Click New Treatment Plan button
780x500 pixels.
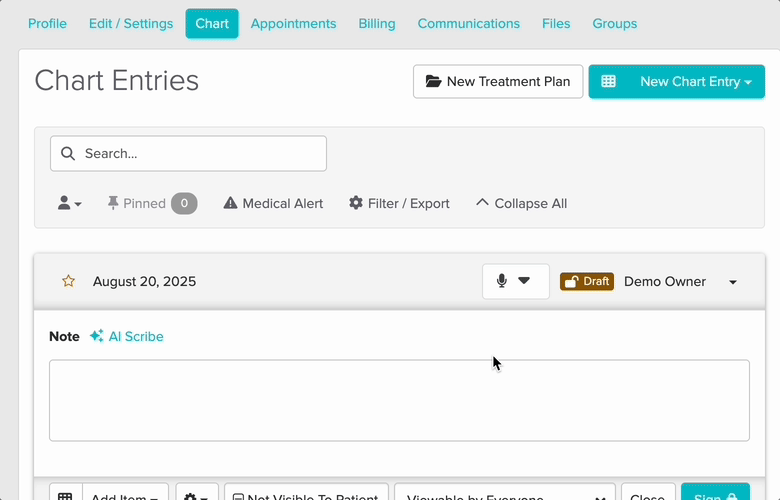click(498, 82)
